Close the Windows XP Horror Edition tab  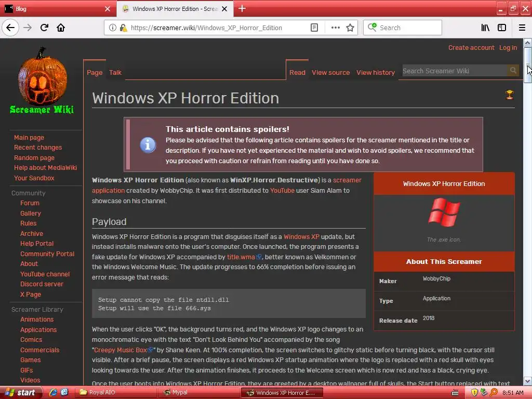coord(224,9)
